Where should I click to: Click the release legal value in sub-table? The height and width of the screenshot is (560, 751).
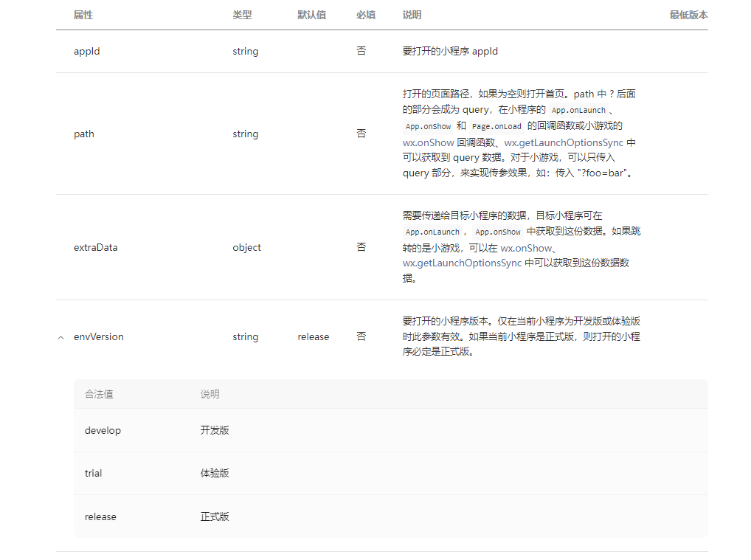pos(100,517)
